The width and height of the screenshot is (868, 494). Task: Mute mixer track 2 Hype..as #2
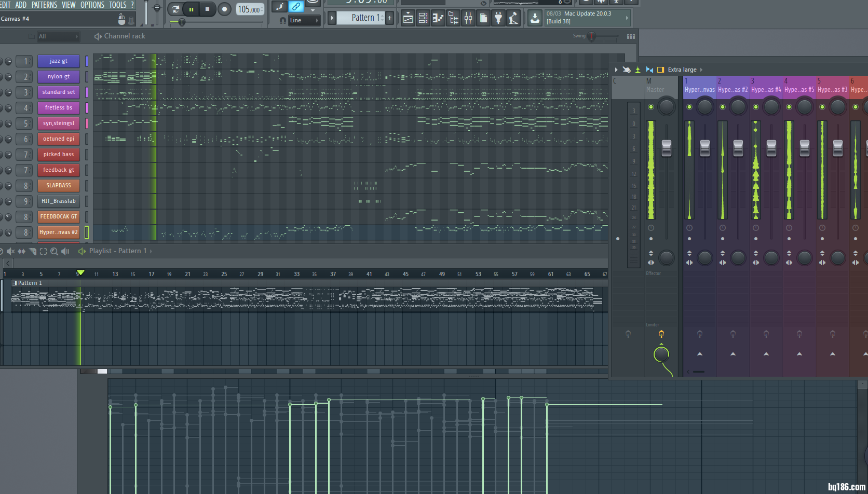723,107
